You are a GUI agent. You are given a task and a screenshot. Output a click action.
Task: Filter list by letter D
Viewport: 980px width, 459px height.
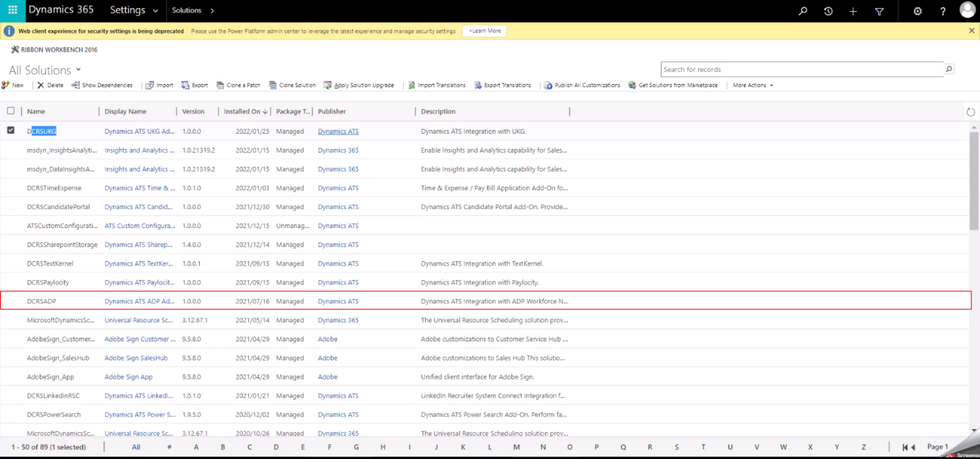point(276,447)
